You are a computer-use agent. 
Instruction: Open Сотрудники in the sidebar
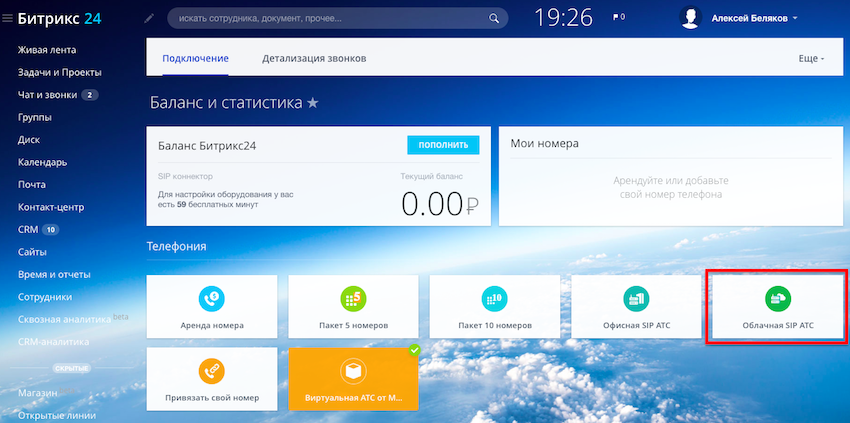tap(44, 297)
